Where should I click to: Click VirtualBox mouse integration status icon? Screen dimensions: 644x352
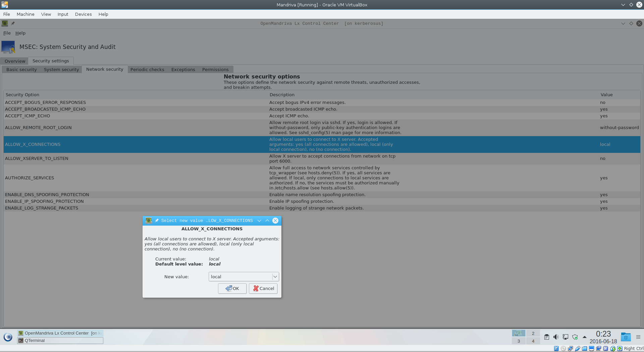pyautogui.click(x=612, y=349)
